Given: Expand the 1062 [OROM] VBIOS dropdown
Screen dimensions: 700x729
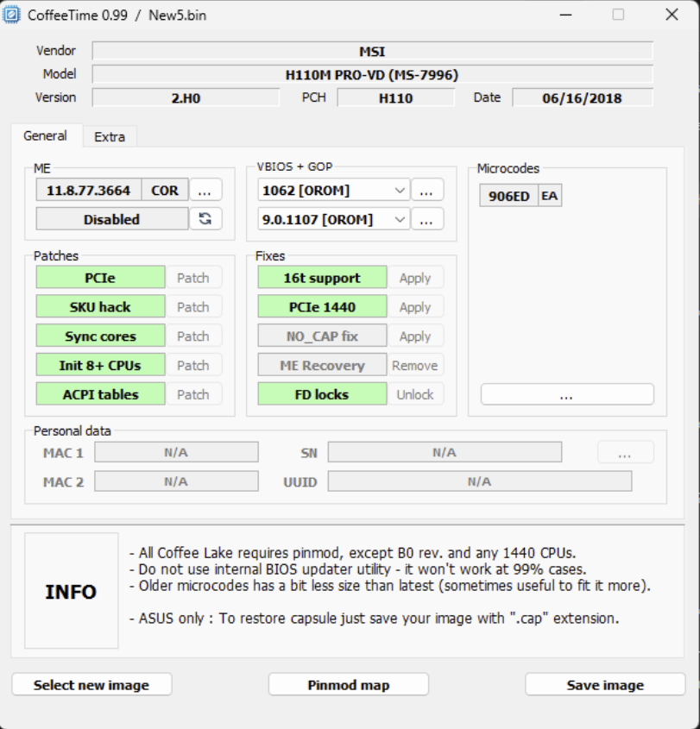Looking at the screenshot, I should click(333, 191).
